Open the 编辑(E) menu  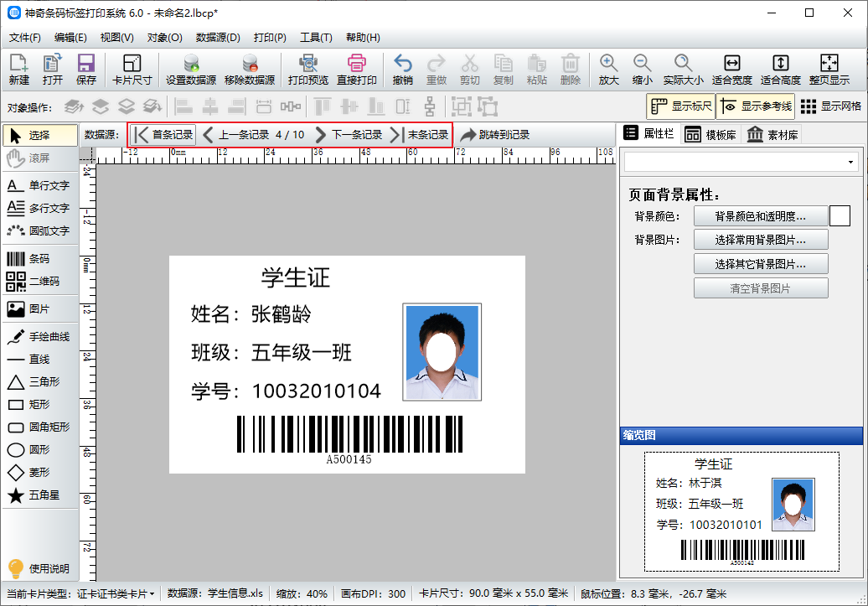70,38
